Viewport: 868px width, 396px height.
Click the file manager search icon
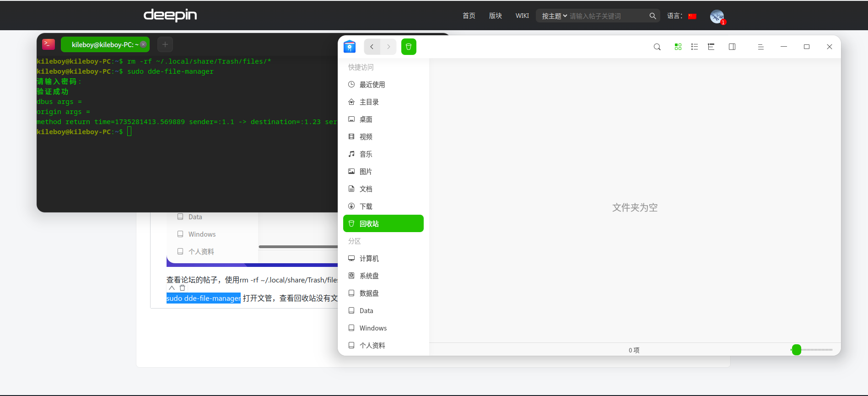[657, 47]
